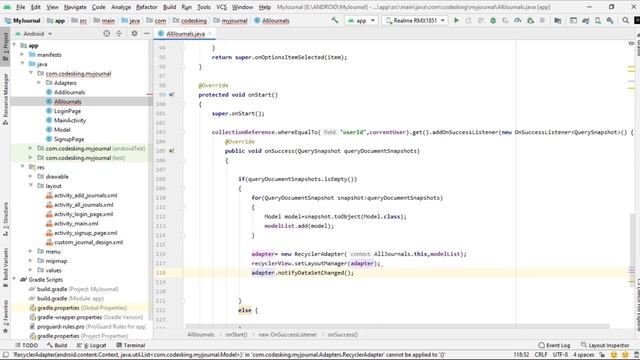
Task: Click the locate target icon in Project panel
Action: (107, 33)
